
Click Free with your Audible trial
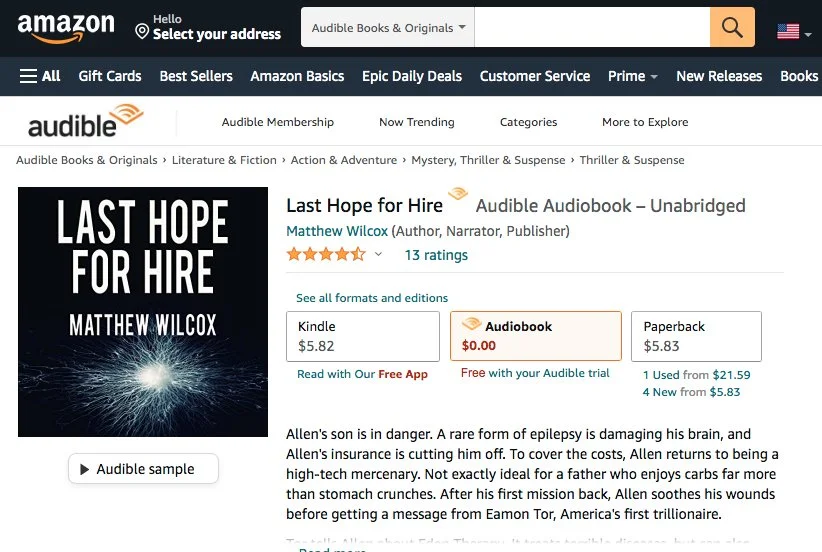click(535, 373)
